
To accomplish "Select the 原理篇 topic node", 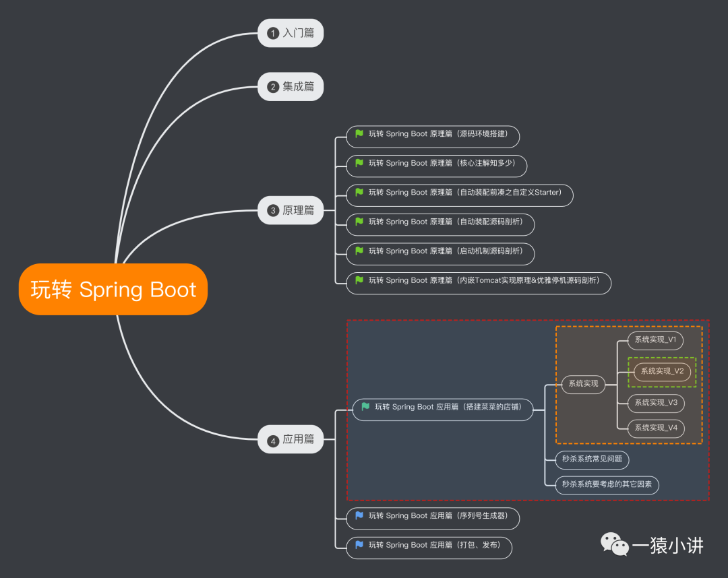I will [x=291, y=211].
